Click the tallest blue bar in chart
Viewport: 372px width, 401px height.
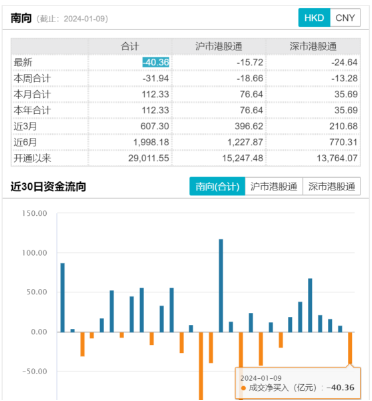tap(221, 286)
